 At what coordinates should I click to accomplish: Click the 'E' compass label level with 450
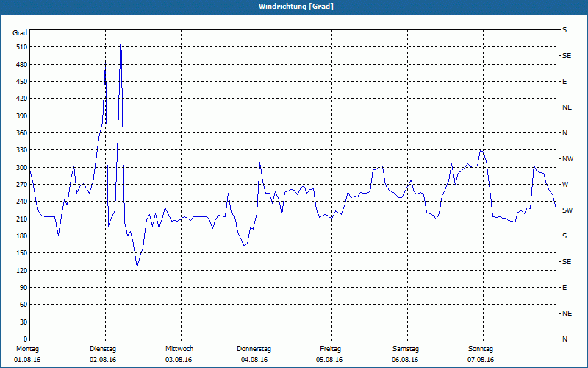click(x=564, y=82)
